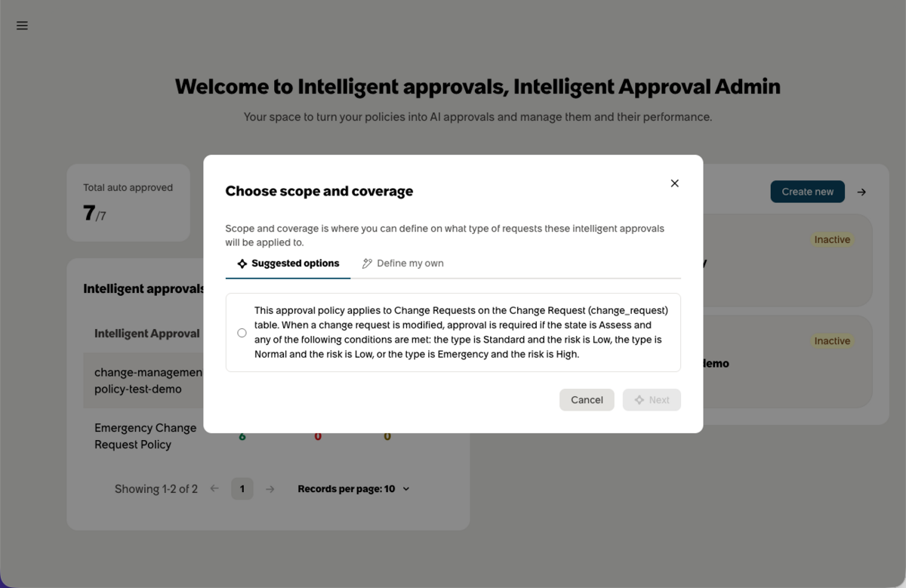The width and height of the screenshot is (906, 588).
Task: Click the suggested policy description text
Action: coord(461,332)
